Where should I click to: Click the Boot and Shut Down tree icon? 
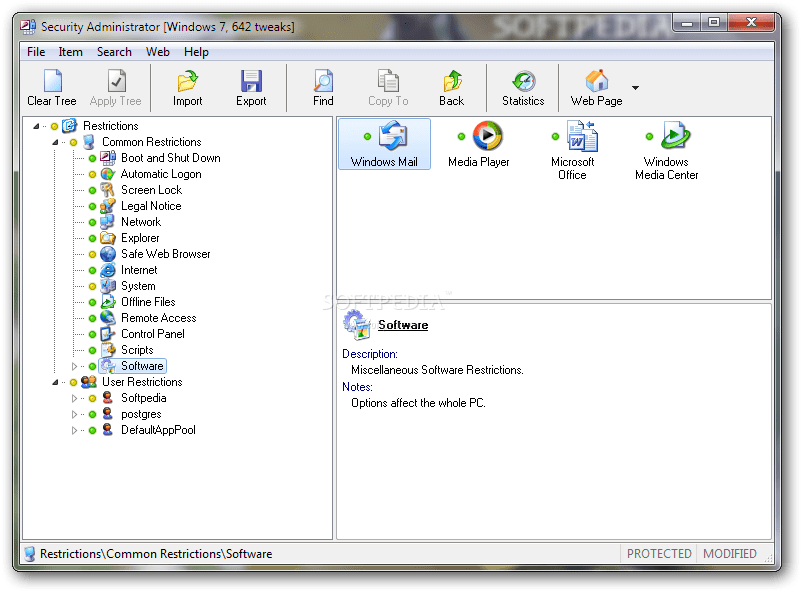tap(108, 158)
